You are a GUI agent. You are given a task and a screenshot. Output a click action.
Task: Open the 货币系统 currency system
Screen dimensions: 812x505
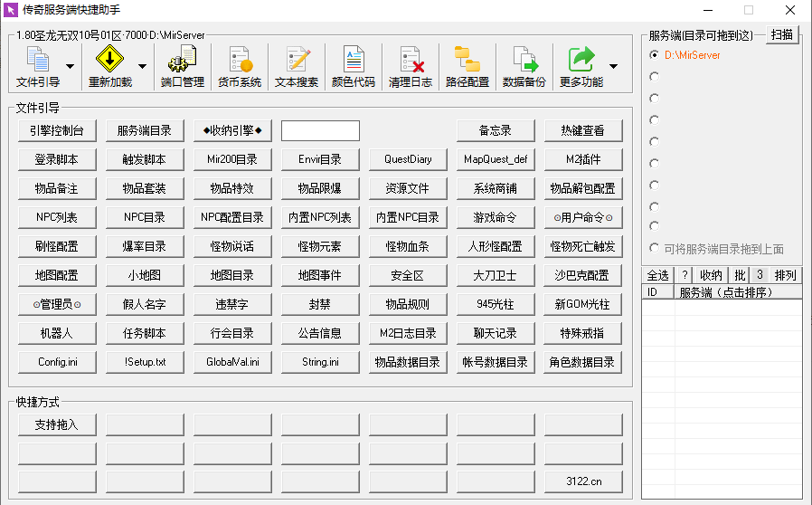click(240, 66)
